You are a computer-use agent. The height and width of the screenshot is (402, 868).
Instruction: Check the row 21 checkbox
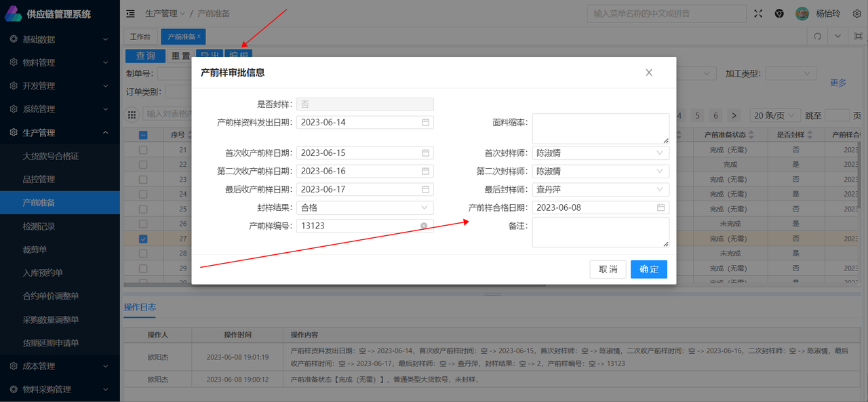(x=143, y=150)
